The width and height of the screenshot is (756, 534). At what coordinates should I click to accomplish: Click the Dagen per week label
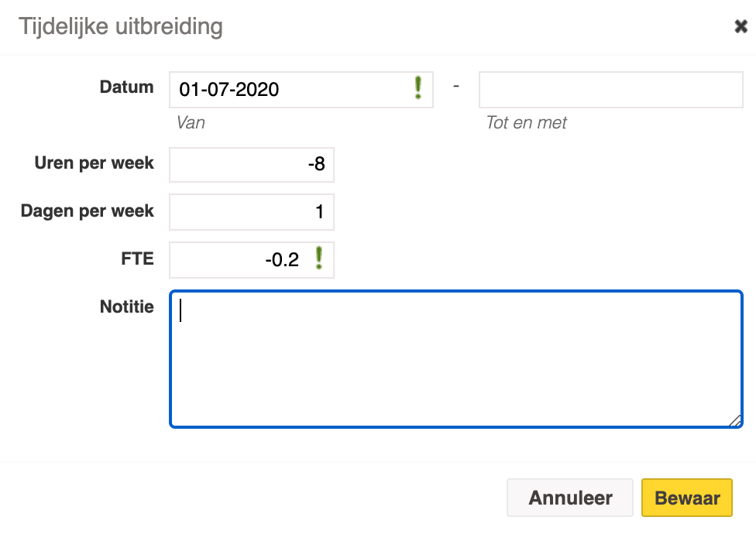pyautogui.click(x=88, y=211)
